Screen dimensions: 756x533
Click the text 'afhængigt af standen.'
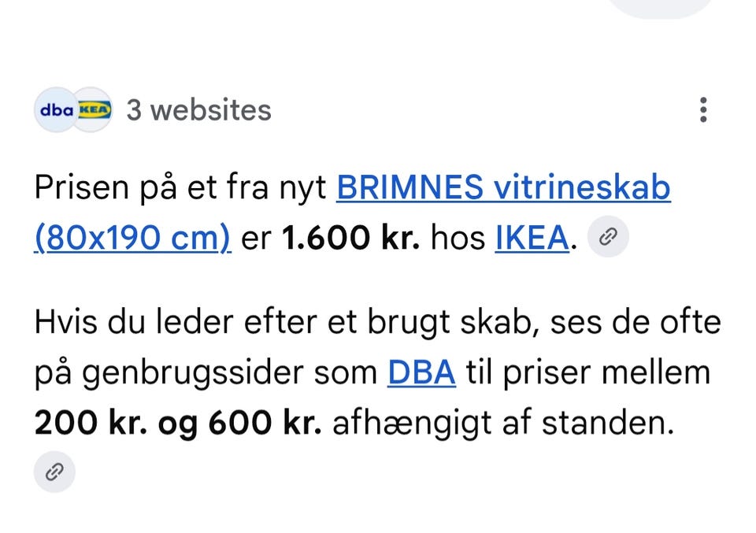pos(503,423)
